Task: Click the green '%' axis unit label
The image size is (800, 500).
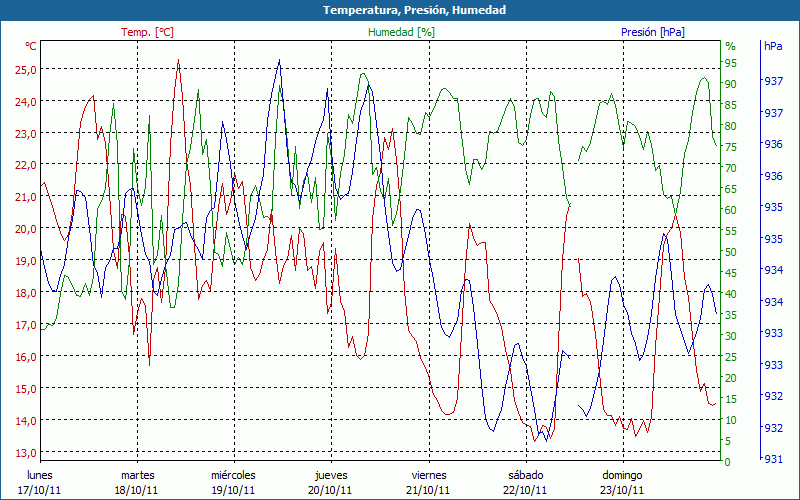Action: point(730,46)
